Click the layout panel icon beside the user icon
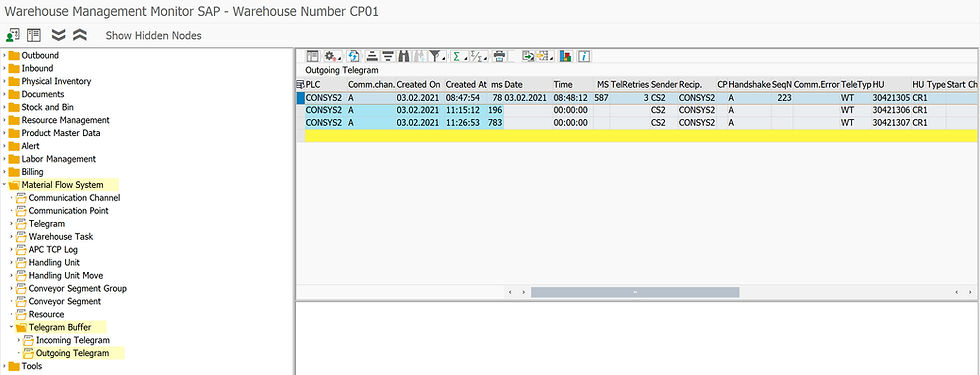This screenshot has height=375, width=980. tap(33, 35)
